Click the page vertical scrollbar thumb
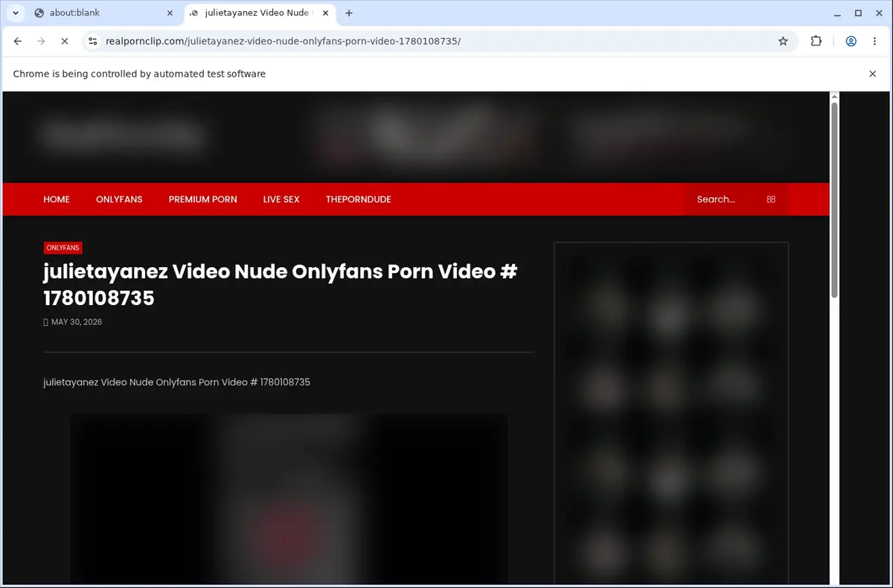Image resolution: width=893 pixels, height=588 pixels. [x=834, y=201]
